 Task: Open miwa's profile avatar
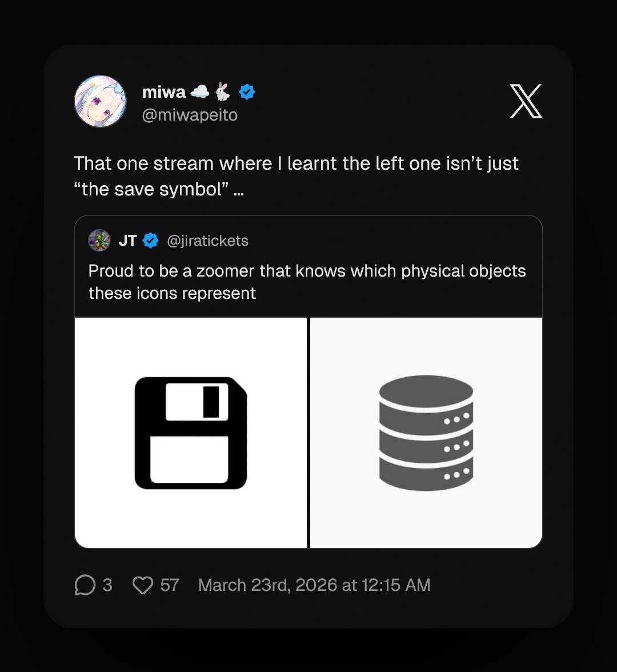coord(101,102)
